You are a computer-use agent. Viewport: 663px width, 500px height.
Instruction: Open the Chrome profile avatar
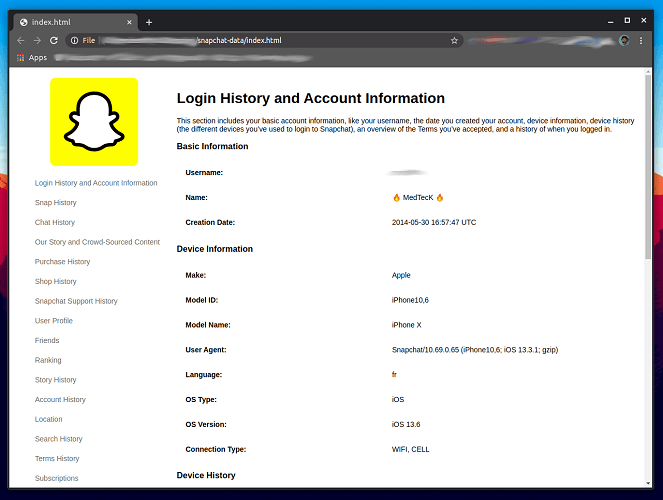[624, 41]
